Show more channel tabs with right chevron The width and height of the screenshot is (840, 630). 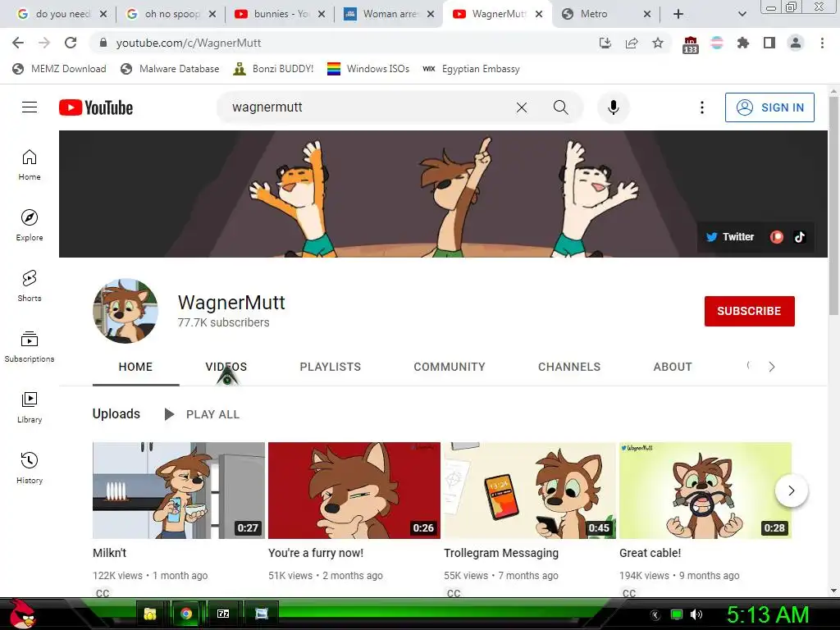pyautogui.click(x=771, y=367)
